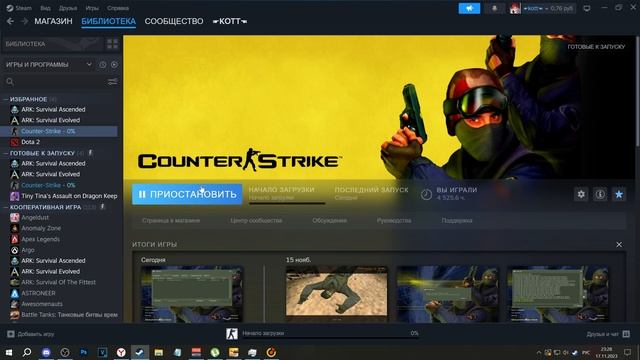The image size is (640, 360).
Task: Open library collections grid view icon
Action: [112, 44]
